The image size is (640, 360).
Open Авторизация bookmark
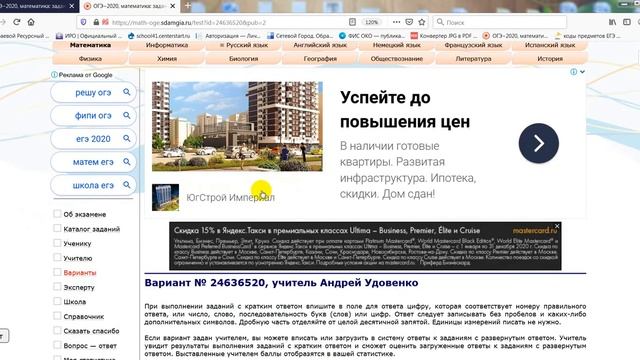click(x=230, y=36)
